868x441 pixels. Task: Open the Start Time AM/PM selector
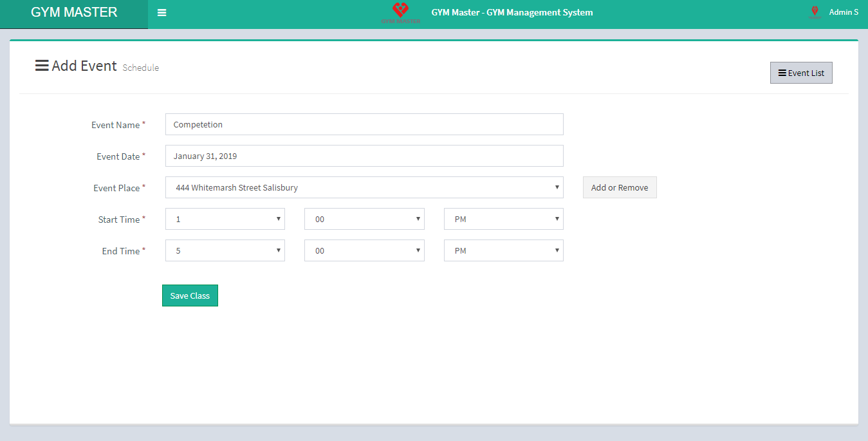(x=503, y=219)
